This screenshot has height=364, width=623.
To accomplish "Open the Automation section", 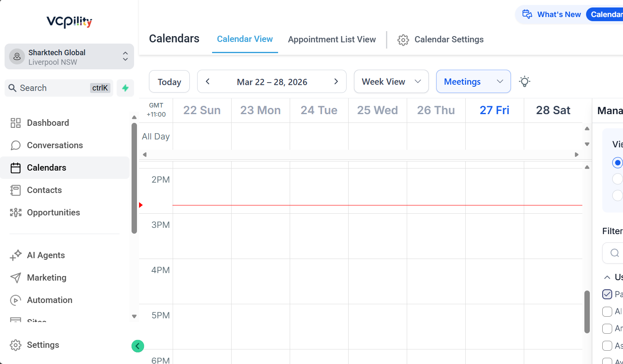I will click(49, 300).
